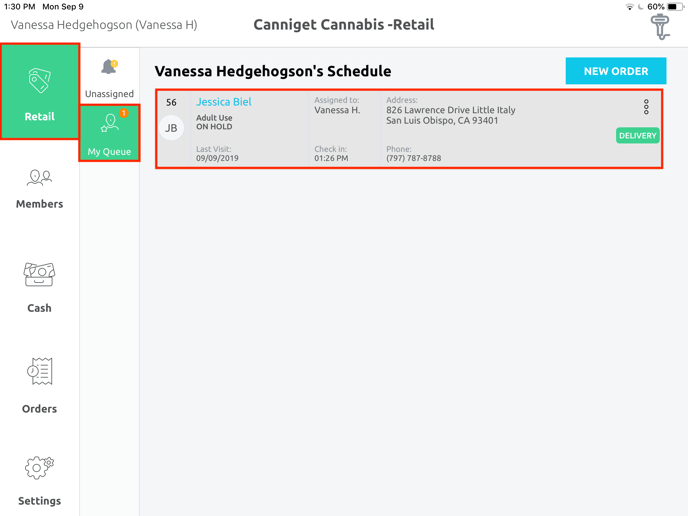Open the Orders section
688x516 pixels.
[x=39, y=386]
